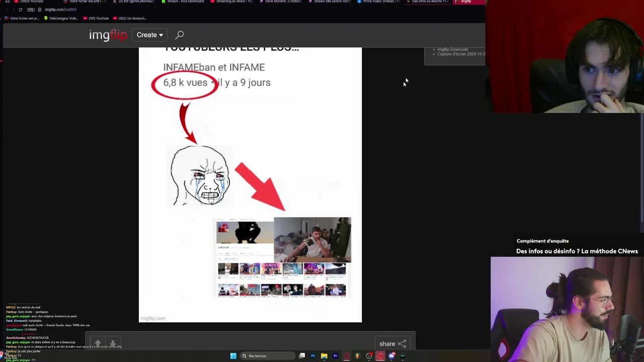Click the 'Des infos ou désinfo ? La méthode CNews' title
644x362 pixels.
coord(577,251)
